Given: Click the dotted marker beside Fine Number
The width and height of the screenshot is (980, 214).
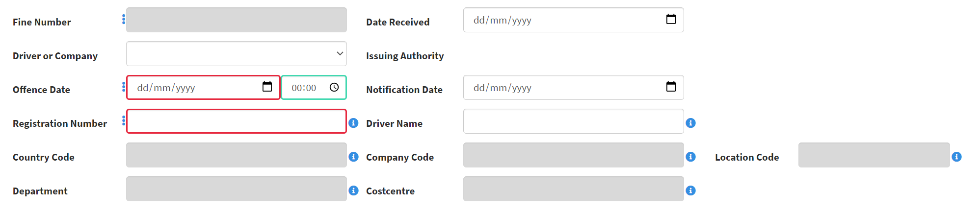Looking at the screenshot, I should [124, 19].
